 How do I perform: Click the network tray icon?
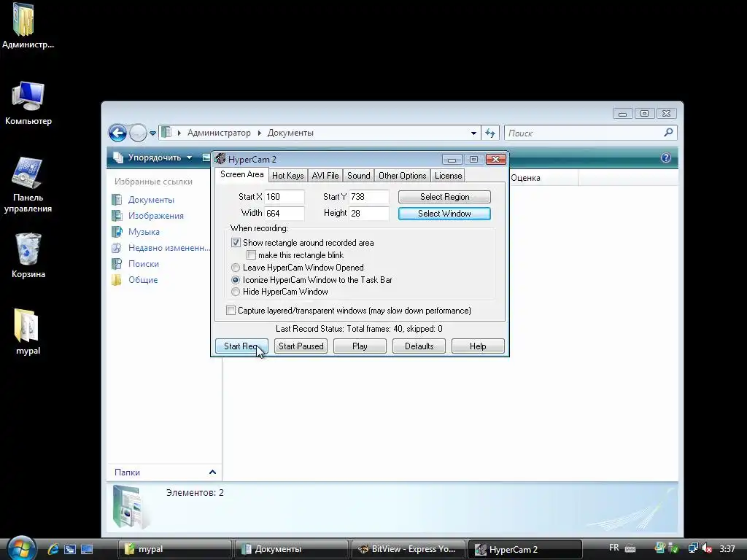click(x=693, y=548)
